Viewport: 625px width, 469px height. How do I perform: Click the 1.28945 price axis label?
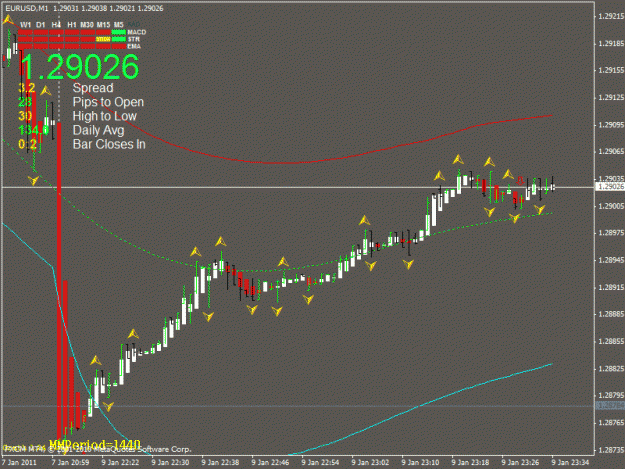pos(611,260)
